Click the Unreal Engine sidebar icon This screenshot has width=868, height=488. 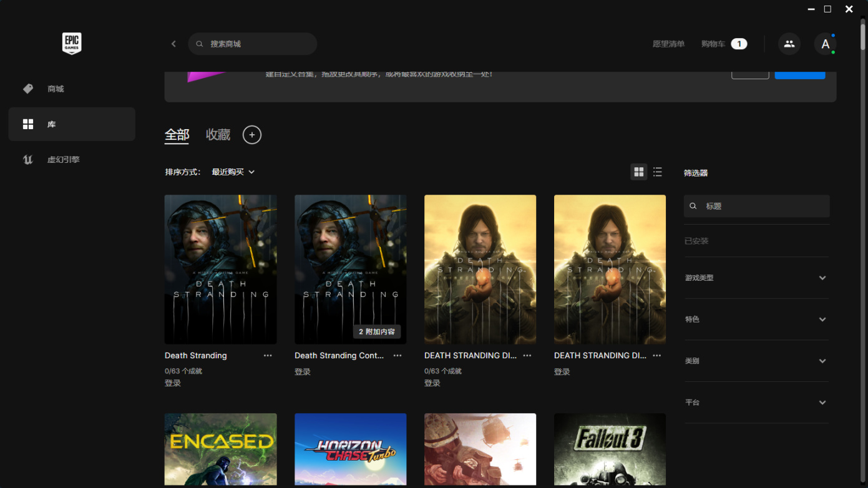pyautogui.click(x=28, y=160)
